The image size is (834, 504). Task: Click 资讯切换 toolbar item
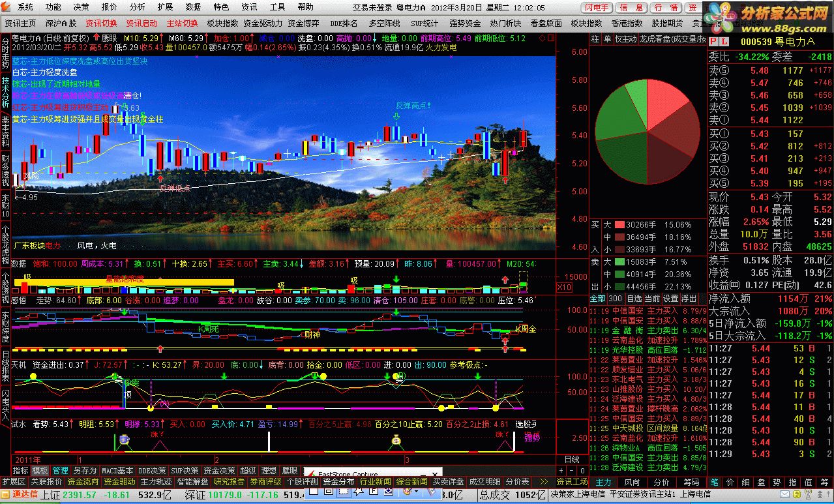click(x=101, y=23)
